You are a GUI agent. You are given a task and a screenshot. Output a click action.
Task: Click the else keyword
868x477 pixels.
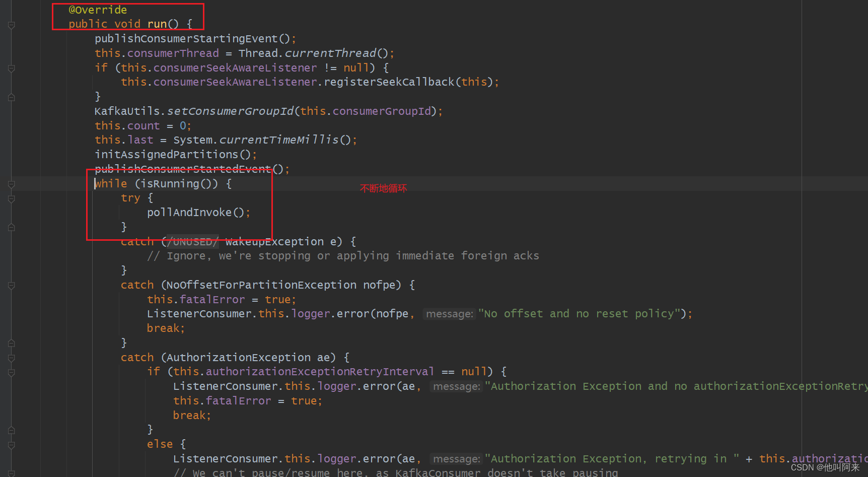[160, 444]
